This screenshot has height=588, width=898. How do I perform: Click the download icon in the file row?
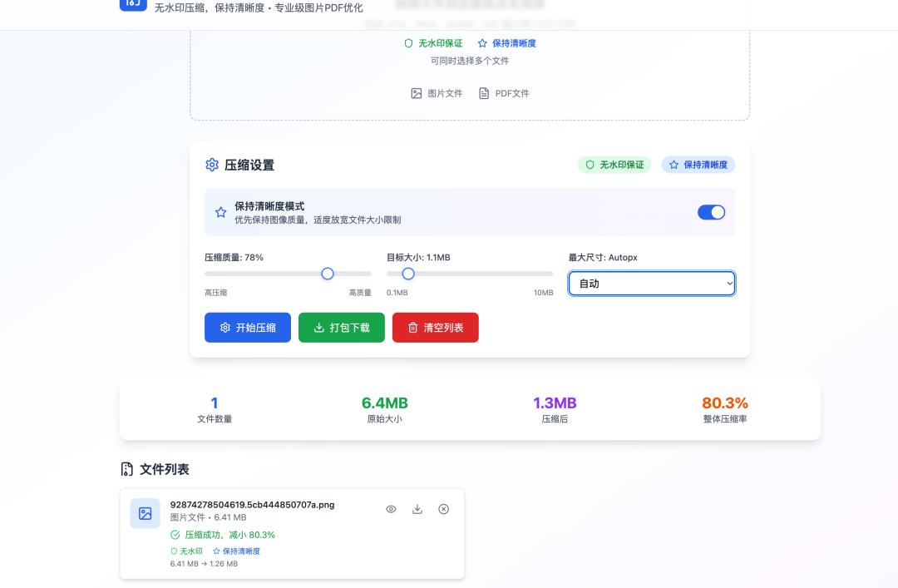click(417, 508)
